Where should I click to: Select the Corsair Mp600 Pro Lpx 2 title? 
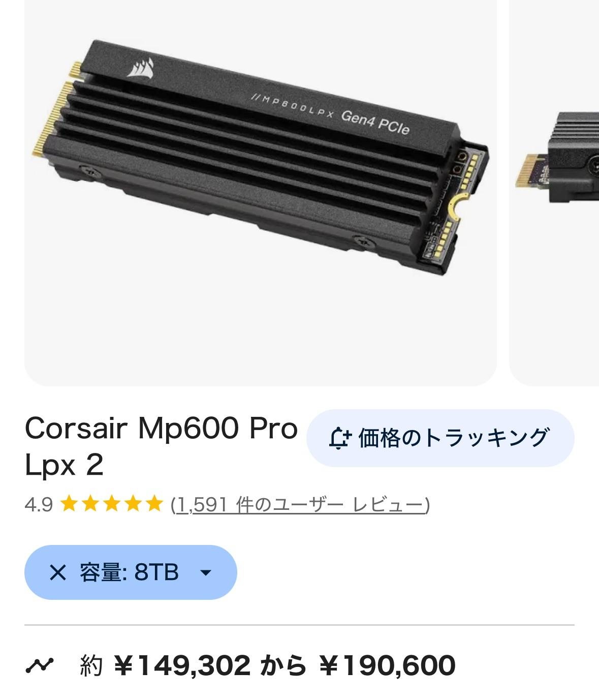(161, 446)
